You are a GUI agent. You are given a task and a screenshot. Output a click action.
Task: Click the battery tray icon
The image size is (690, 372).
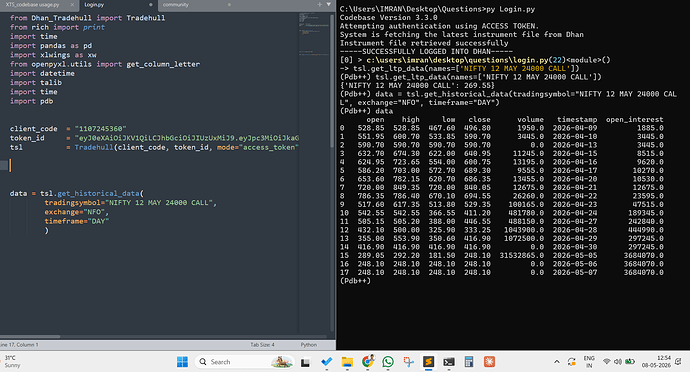(630, 362)
